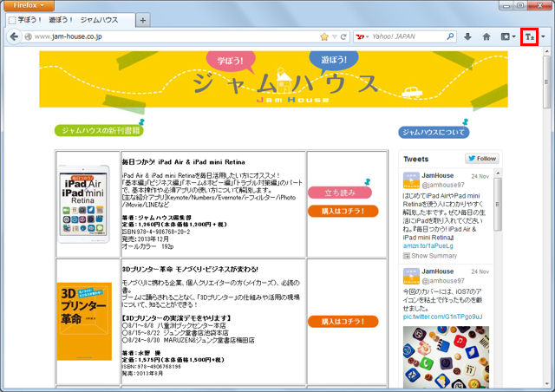Open the Firefox application menu
This screenshot has width=555, height=392.
29,5
